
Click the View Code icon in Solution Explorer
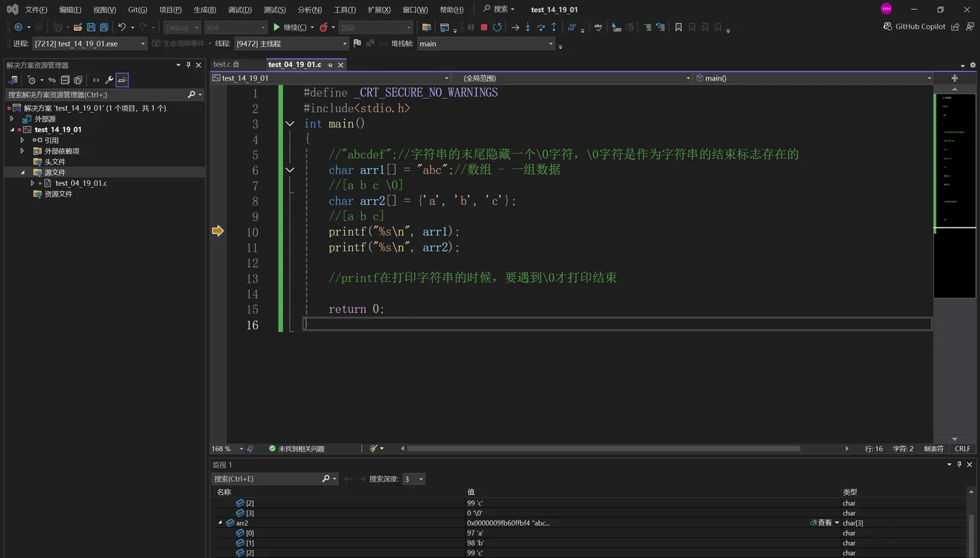coord(96,80)
